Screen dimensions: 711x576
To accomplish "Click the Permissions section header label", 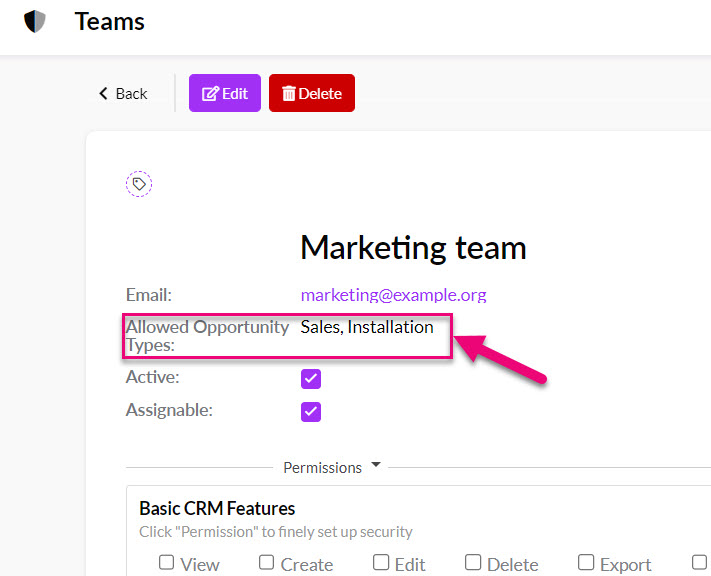I will (322, 468).
